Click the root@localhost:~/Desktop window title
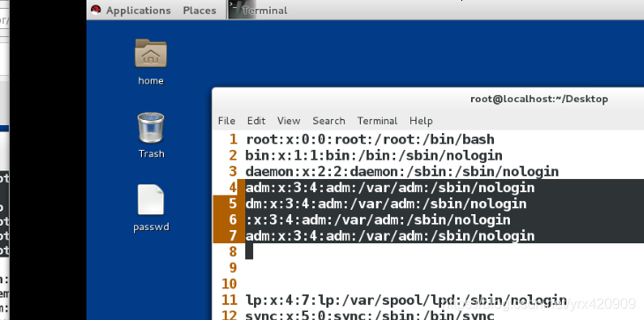644x320 pixels. pyautogui.click(x=539, y=99)
